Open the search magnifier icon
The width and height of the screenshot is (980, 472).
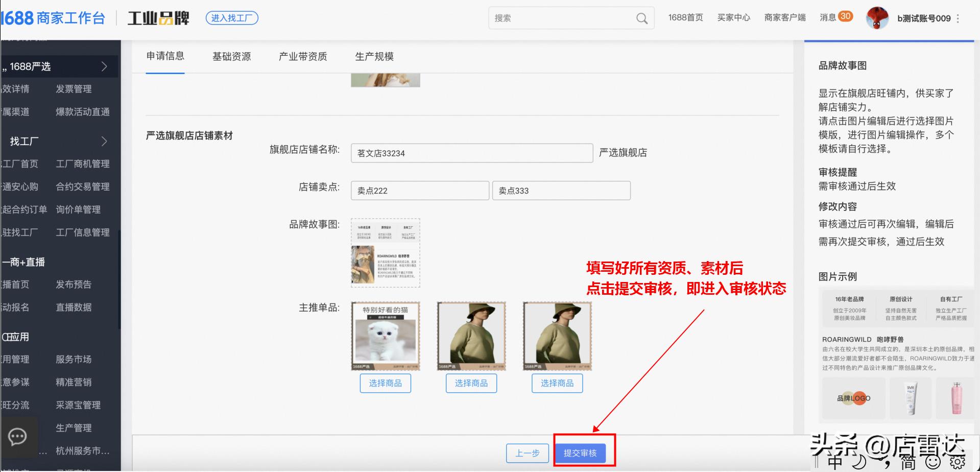(642, 18)
